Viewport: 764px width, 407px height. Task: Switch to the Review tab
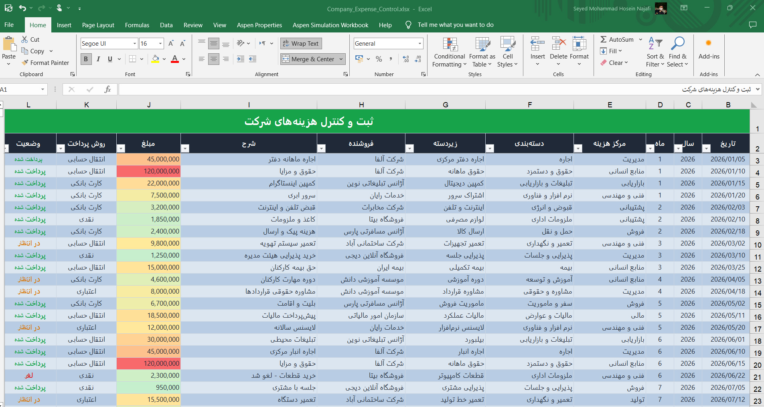(x=193, y=25)
